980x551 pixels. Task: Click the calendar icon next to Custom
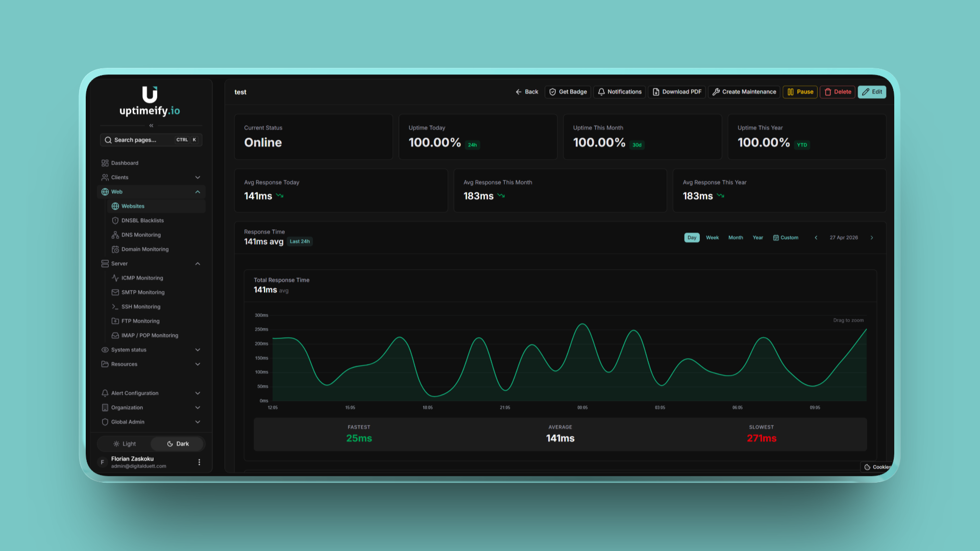point(775,237)
